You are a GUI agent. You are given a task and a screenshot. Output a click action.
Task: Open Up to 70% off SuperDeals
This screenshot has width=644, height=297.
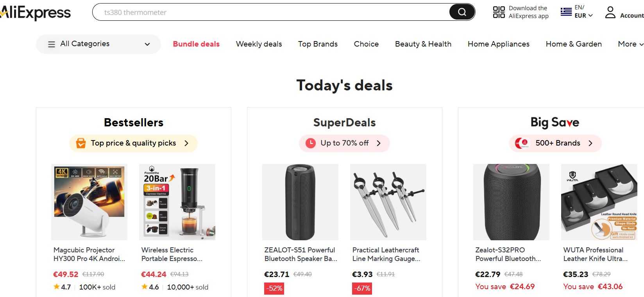point(344,143)
